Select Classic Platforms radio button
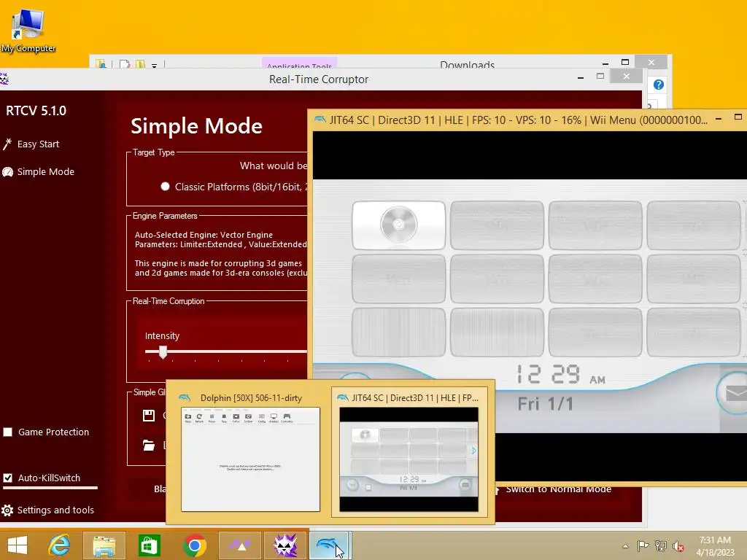The image size is (747, 560). tap(165, 187)
